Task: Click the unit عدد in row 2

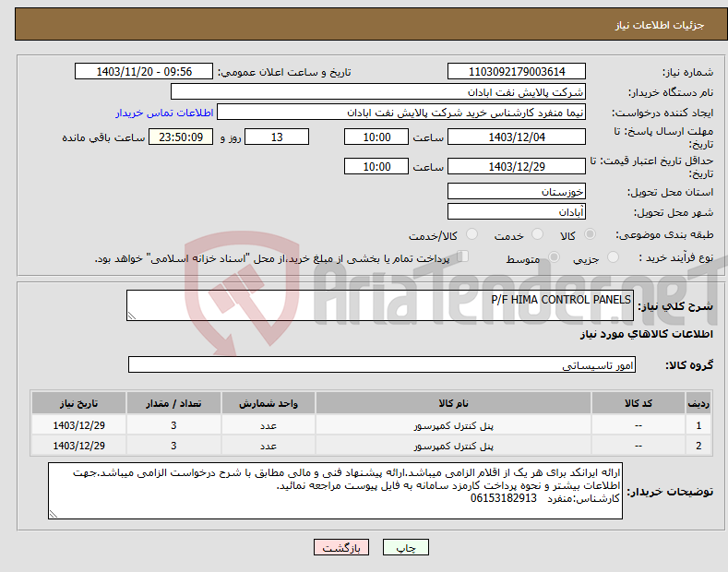Action: point(269,446)
